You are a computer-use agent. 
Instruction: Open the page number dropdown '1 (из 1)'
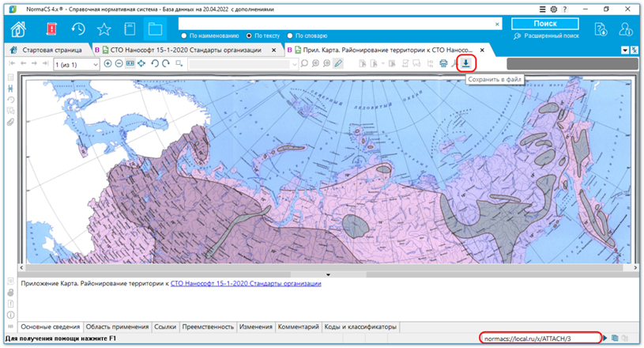click(x=95, y=63)
